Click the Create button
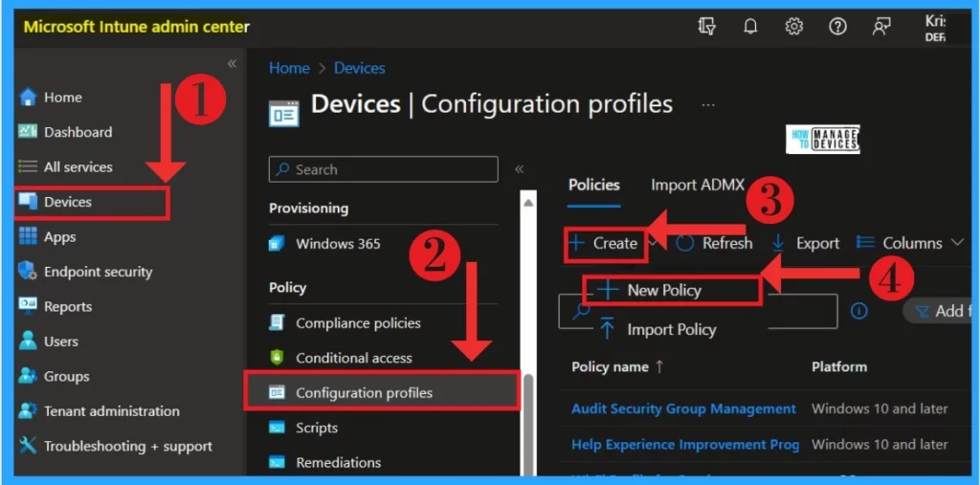The image size is (980, 485). tap(604, 244)
